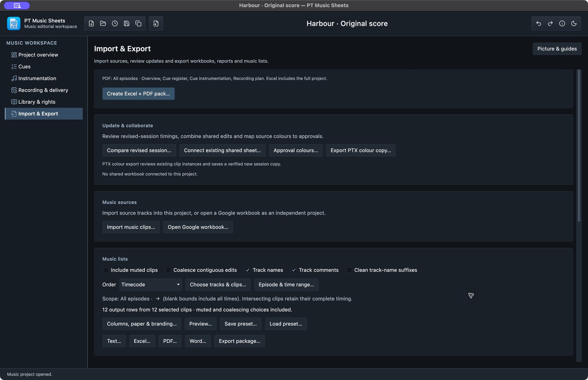This screenshot has height=380, width=588.
Task: Click the import file arrow icon in toolbar
Action: (156, 24)
